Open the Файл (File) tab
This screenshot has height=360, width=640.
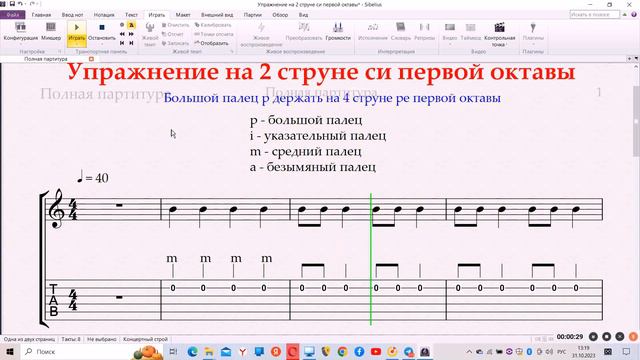tap(13, 15)
